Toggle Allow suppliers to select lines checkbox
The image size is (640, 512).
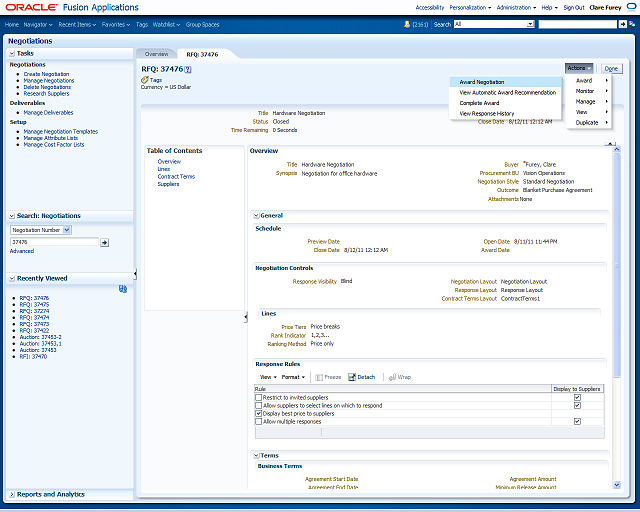click(258, 405)
